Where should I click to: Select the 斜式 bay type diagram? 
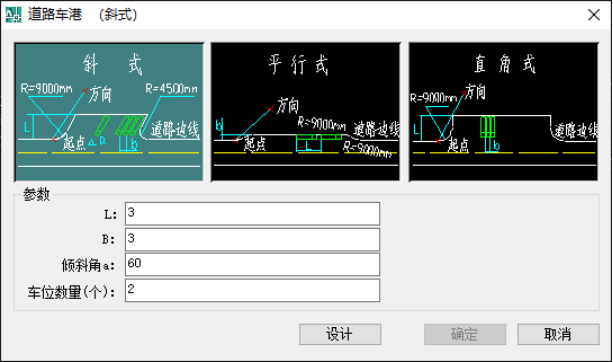point(109,112)
